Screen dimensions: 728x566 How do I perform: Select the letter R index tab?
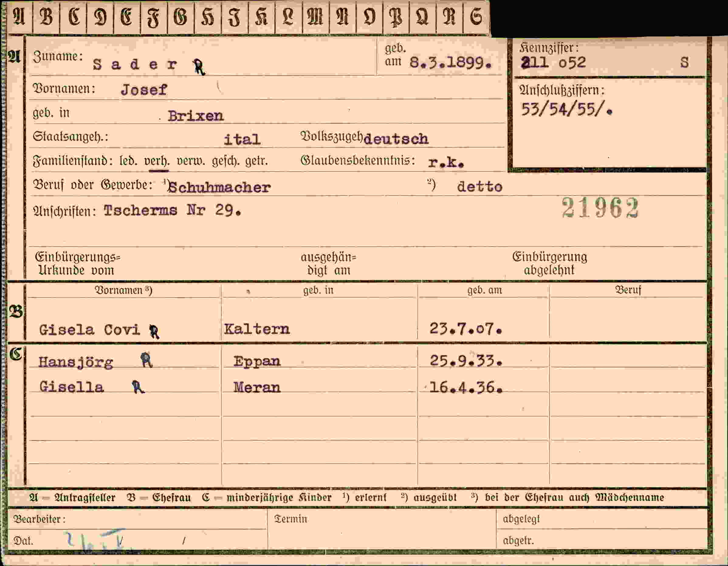[x=450, y=17]
